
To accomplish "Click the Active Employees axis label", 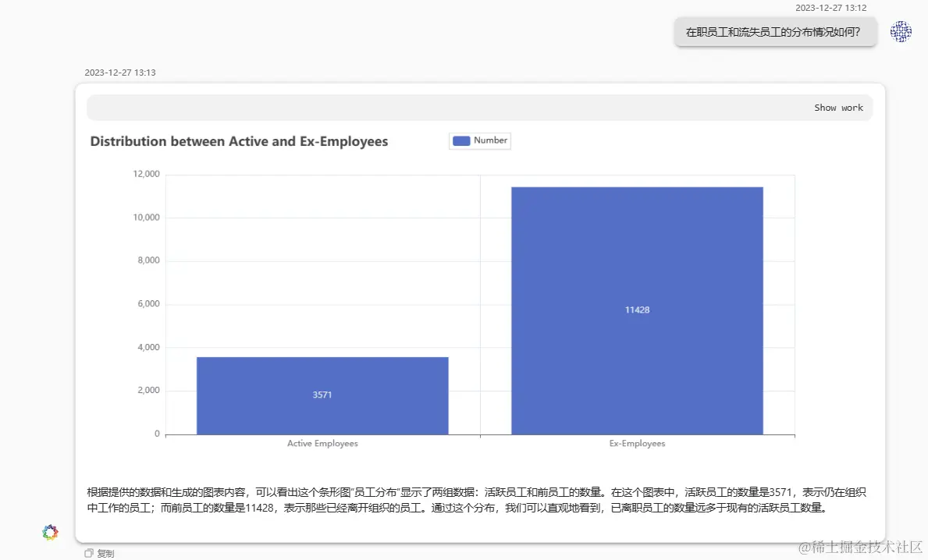I will pos(322,444).
